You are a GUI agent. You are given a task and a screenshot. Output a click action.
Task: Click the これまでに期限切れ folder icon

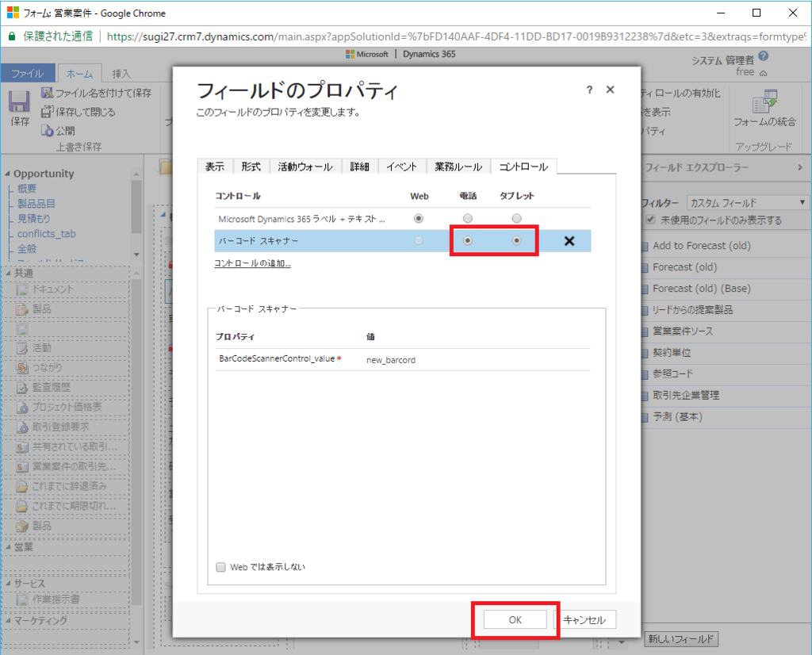click(22, 506)
